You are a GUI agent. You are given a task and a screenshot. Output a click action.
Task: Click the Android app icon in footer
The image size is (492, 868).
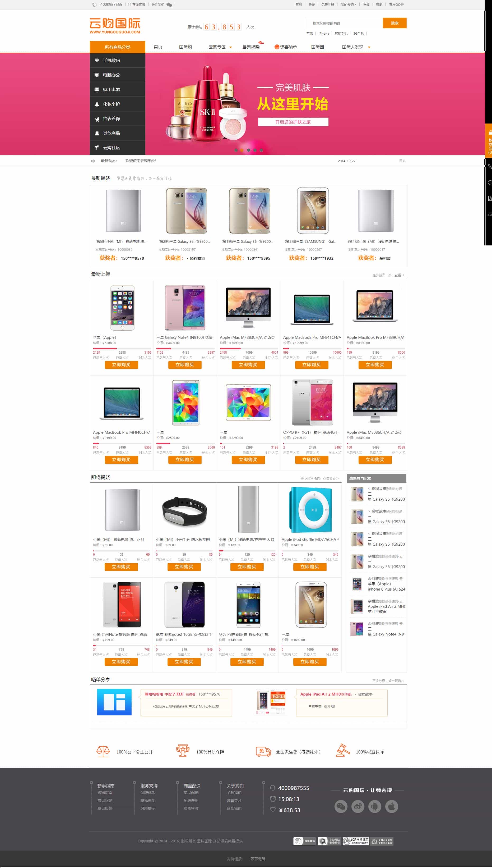[x=374, y=806]
